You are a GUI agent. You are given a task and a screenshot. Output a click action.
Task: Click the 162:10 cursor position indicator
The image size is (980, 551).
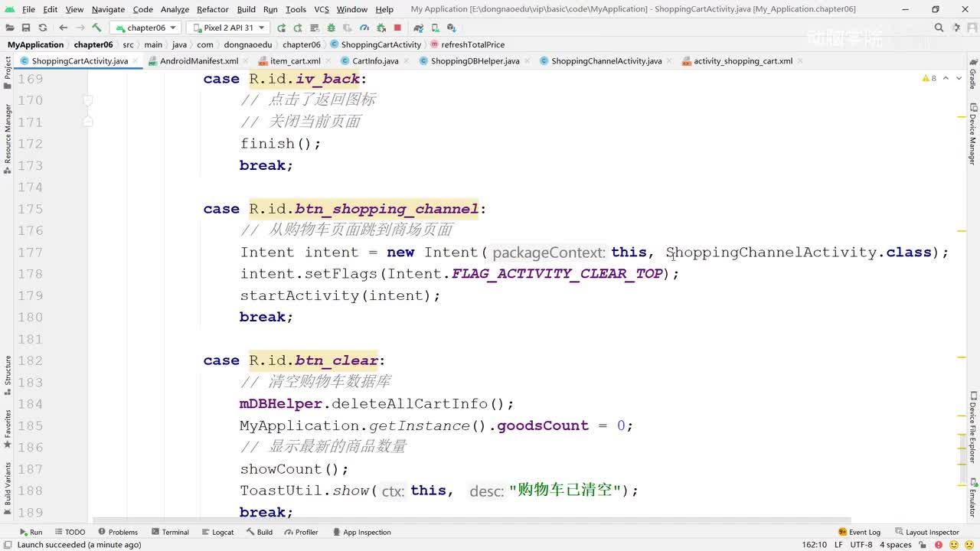814,545
